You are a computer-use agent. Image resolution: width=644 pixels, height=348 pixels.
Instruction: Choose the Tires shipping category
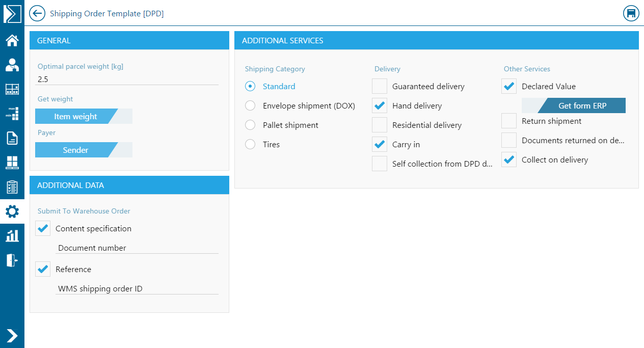[x=250, y=145]
